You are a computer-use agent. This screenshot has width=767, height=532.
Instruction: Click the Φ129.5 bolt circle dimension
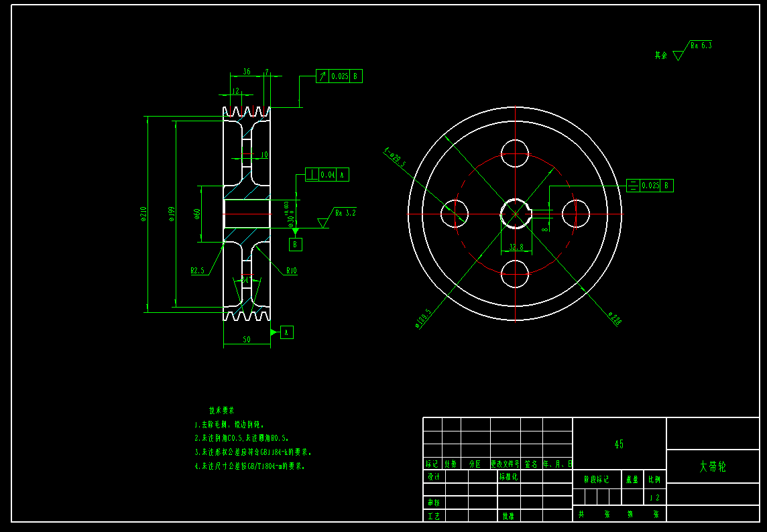coord(424,318)
